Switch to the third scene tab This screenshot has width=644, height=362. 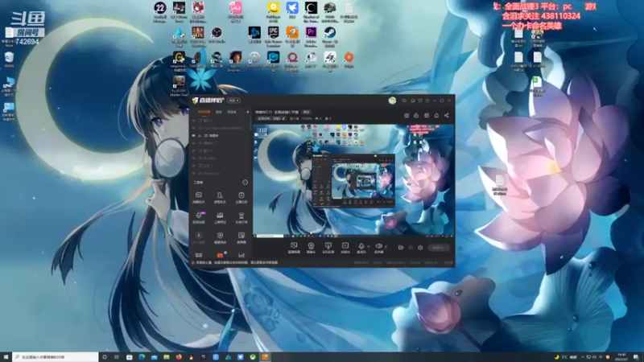point(232,112)
